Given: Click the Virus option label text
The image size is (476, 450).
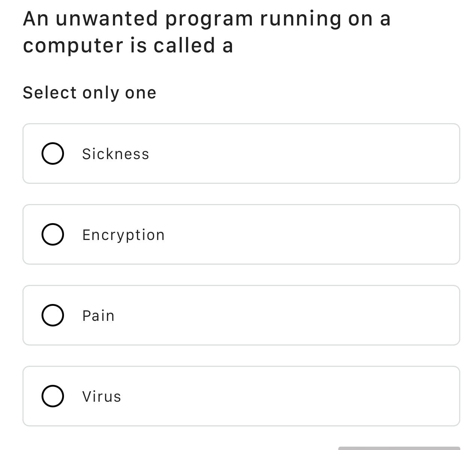Looking at the screenshot, I should pos(101,396).
